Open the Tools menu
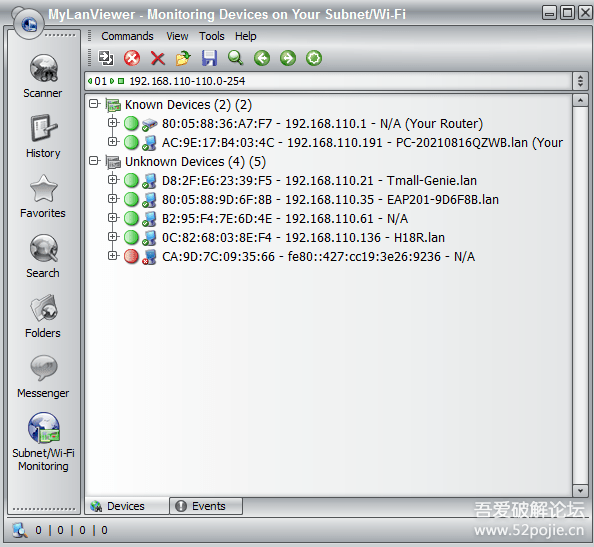The image size is (594, 547). (212, 36)
